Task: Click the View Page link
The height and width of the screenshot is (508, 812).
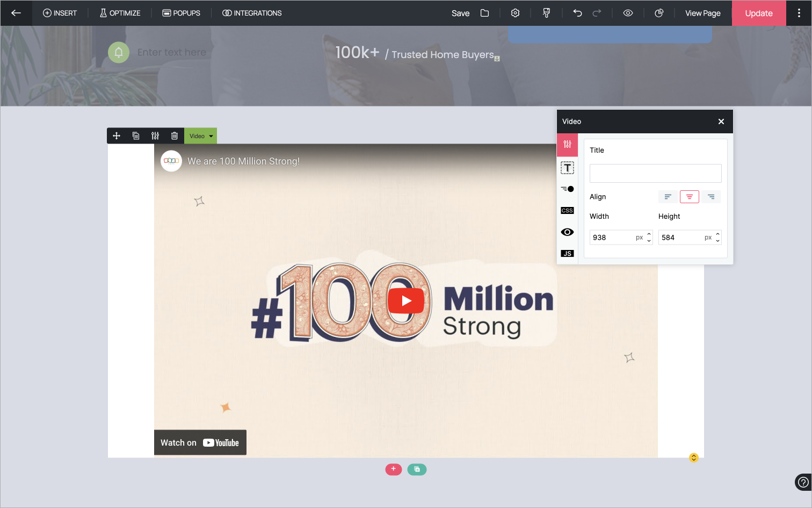Action: coord(703,13)
